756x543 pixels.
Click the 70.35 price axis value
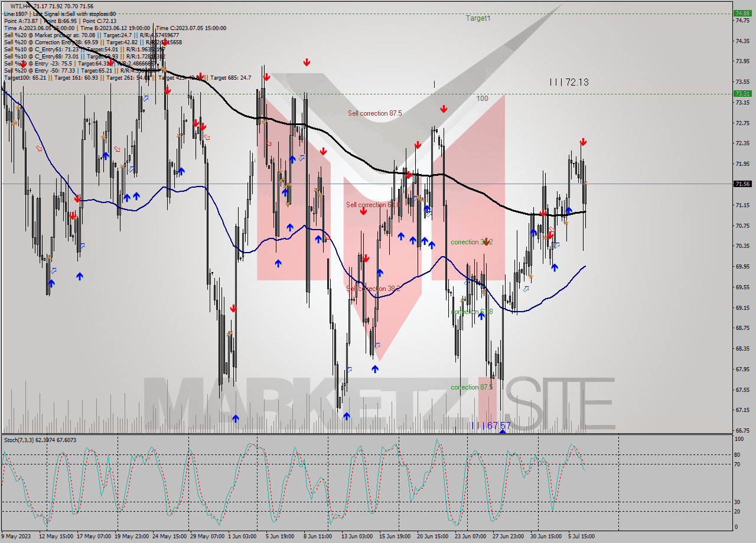click(x=742, y=246)
